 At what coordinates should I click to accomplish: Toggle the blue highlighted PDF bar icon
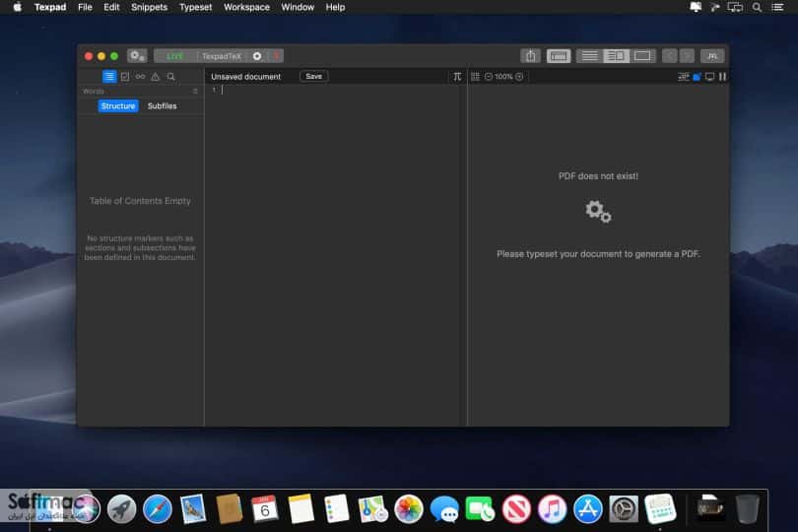tap(697, 77)
